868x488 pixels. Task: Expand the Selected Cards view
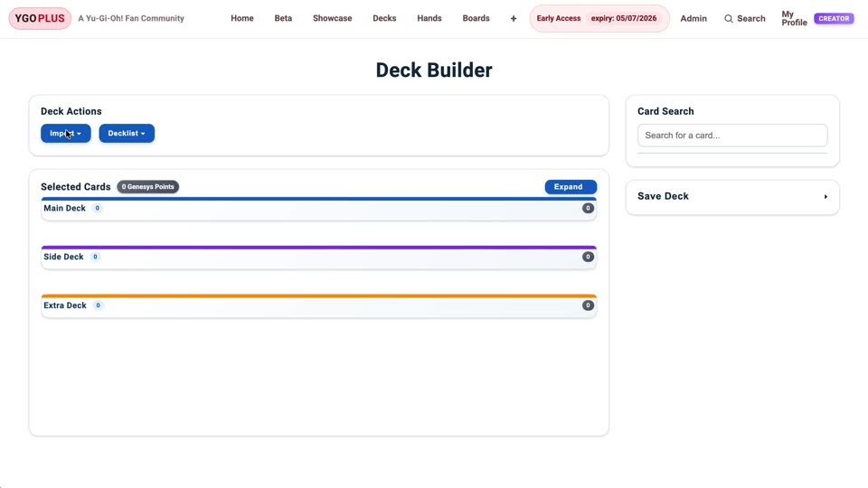pyautogui.click(x=571, y=187)
